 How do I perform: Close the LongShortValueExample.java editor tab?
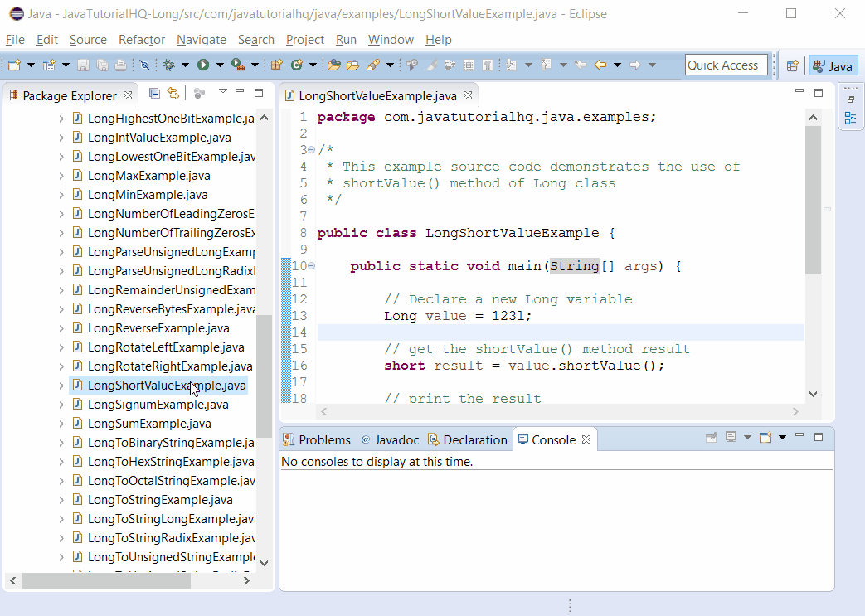pyautogui.click(x=468, y=95)
